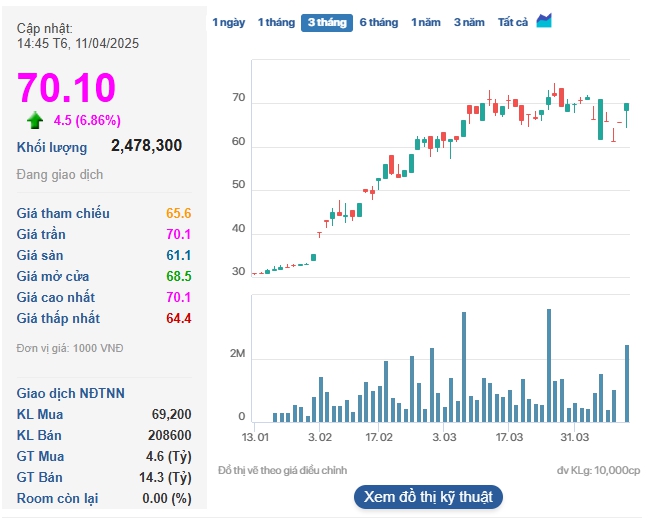Choose the 1 năm chart range
Viewport: 659px width, 520px height.
pyautogui.click(x=426, y=22)
